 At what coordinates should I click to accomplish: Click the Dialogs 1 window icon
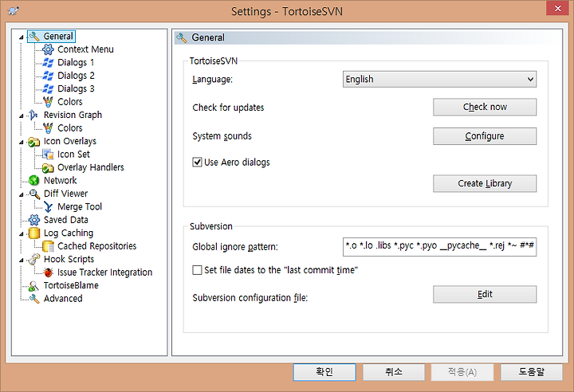[x=48, y=63]
